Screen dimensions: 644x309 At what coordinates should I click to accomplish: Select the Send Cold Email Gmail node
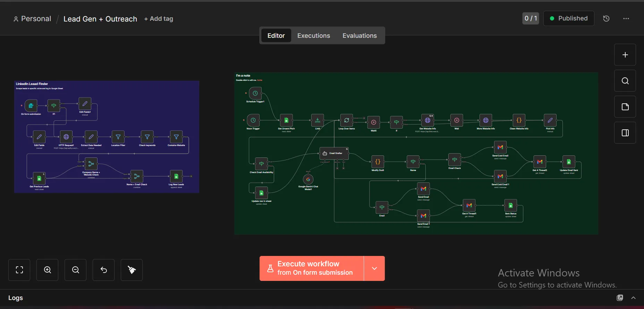[x=500, y=147]
